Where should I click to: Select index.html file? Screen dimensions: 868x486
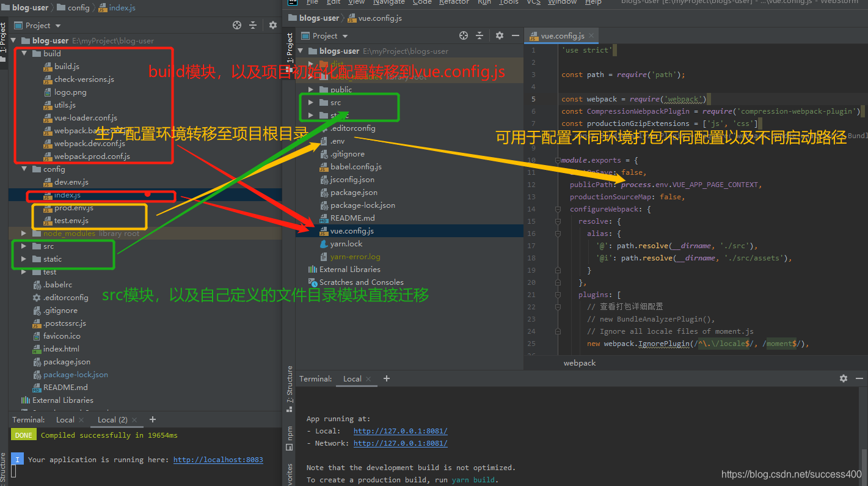coord(56,349)
